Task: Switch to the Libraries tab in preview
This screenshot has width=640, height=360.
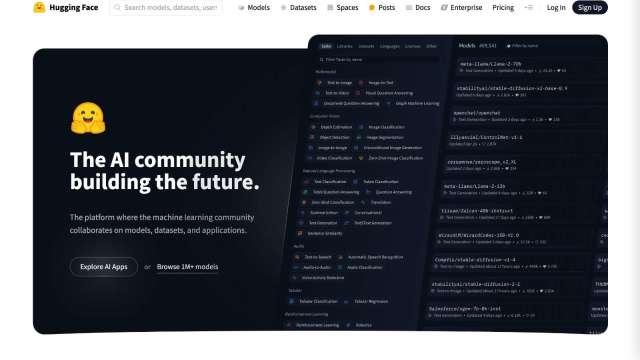Action: click(x=344, y=46)
